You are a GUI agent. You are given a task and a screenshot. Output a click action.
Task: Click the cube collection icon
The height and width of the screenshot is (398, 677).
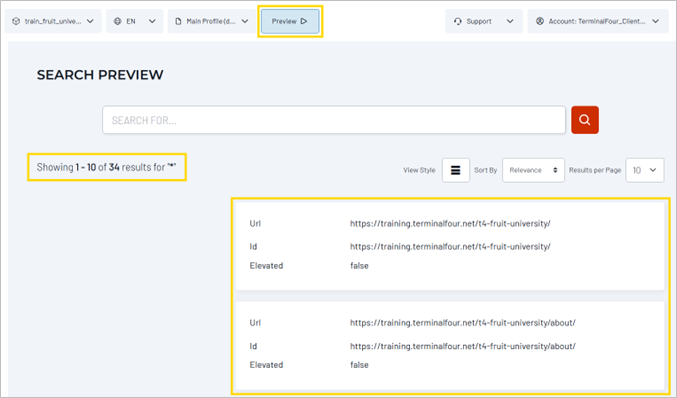(16, 21)
